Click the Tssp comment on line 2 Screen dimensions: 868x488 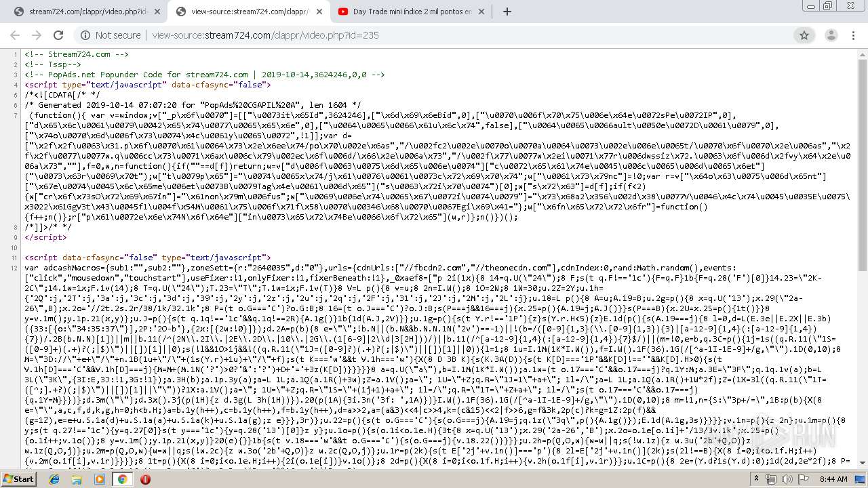(x=53, y=64)
